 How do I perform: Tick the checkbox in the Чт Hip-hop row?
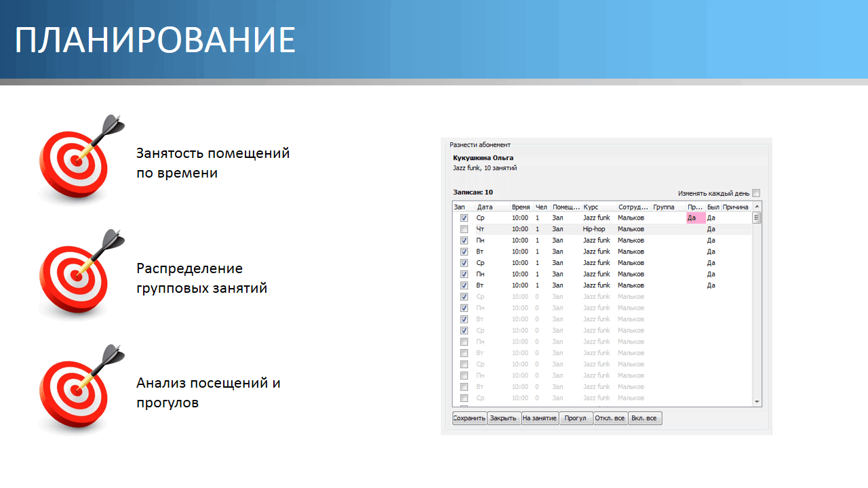coord(464,229)
